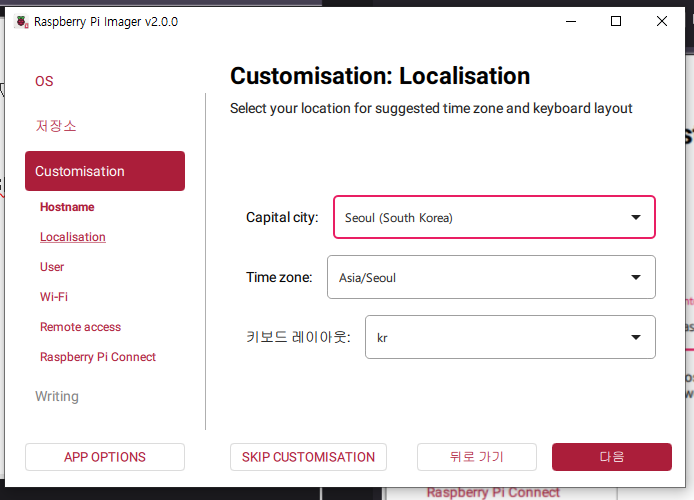The width and height of the screenshot is (694, 500).
Task: Open the 키보드 레이아웃 keyboard layout dropdown
Action: click(x=510, y=337)
